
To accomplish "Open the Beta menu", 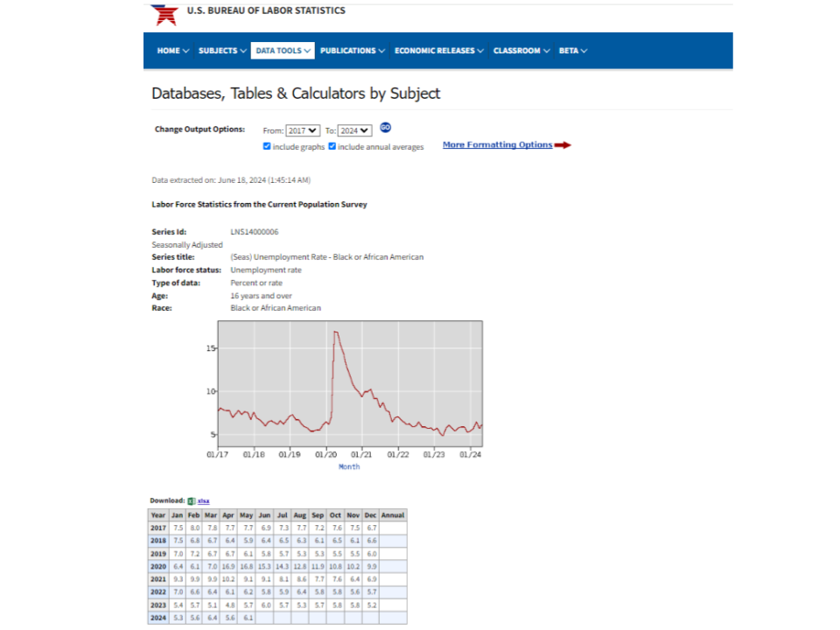I will click(x=573, y=51).
